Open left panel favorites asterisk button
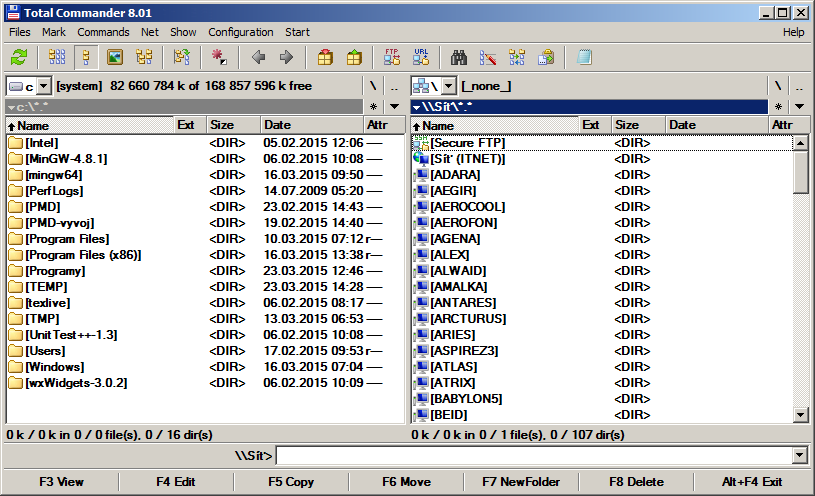The height and width of the screenshot is (496, 815). [x=373, y=107]
